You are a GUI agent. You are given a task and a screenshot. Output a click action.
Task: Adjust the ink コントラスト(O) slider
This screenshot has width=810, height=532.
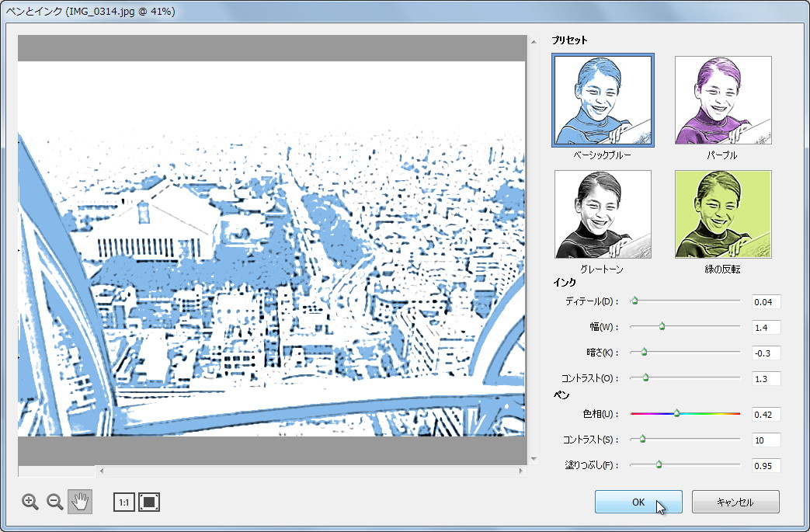point(645,377)
